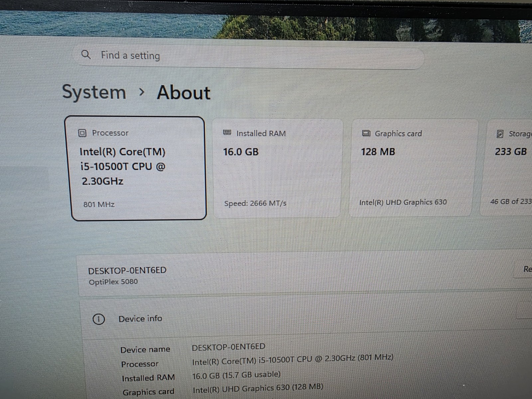
Task: Select the Processor card label
Action: point(110,133)
